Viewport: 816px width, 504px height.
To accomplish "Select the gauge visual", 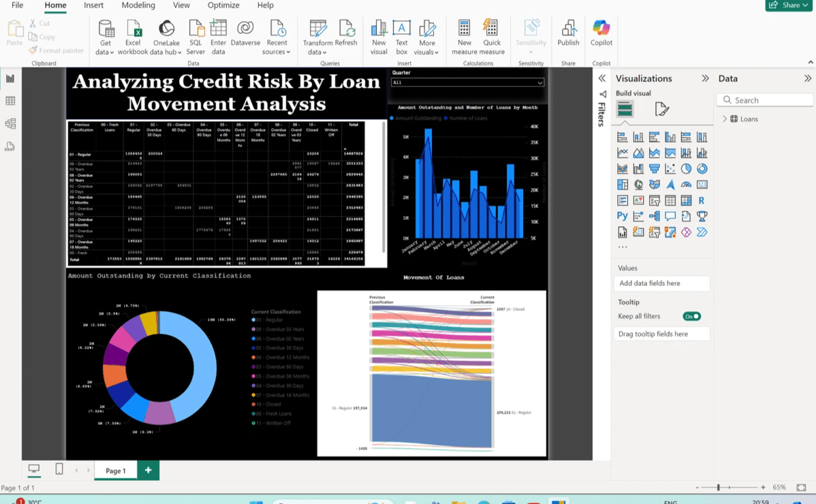I will point(687,185).
